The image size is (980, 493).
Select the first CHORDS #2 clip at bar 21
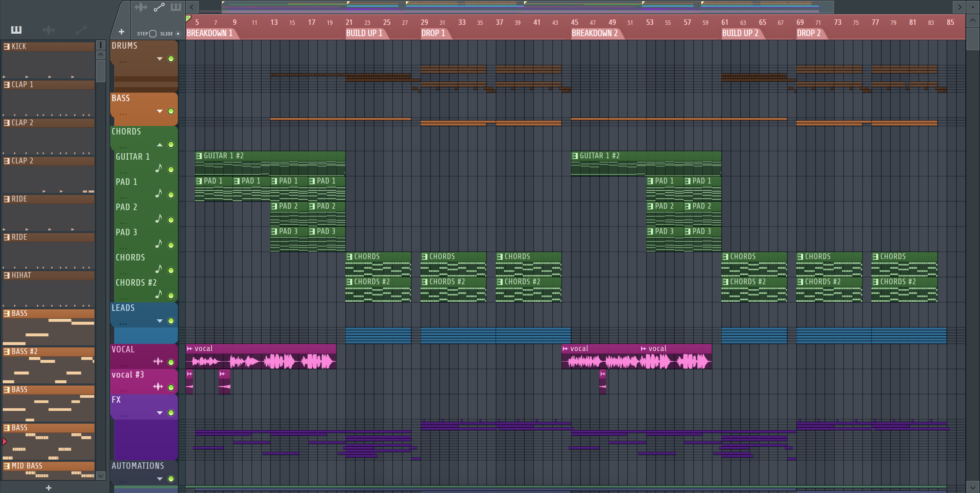click(378, 290)
